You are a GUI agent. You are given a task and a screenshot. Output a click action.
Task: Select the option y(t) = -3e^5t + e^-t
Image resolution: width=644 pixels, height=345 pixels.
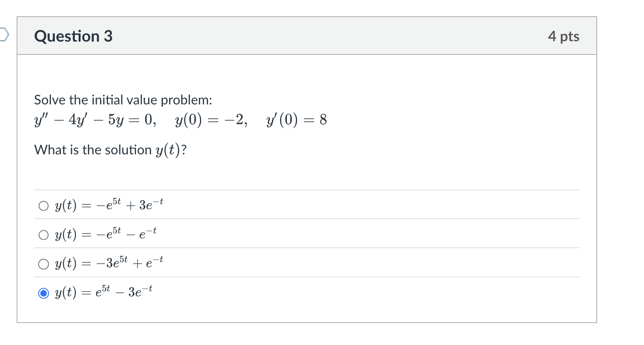pos(43,264)
